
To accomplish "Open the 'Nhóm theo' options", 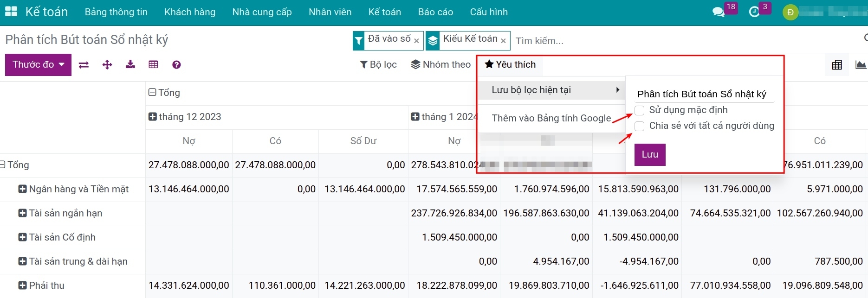I will [441, 65].
